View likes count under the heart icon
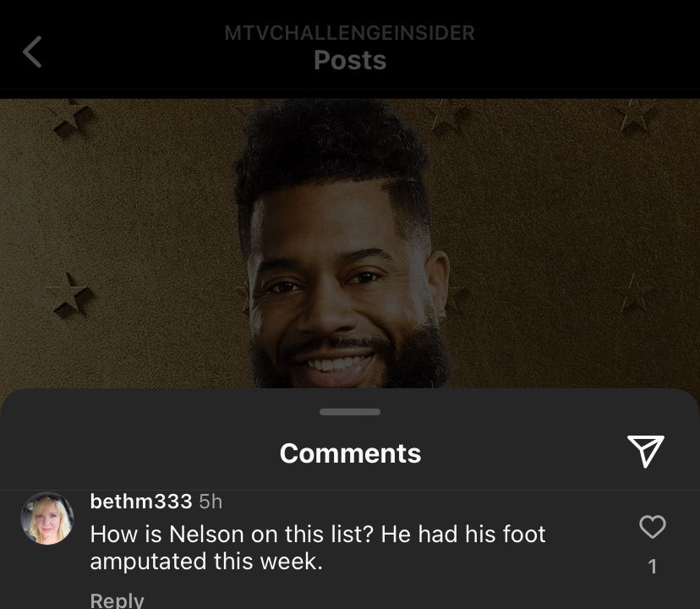 tap(652, 567)
